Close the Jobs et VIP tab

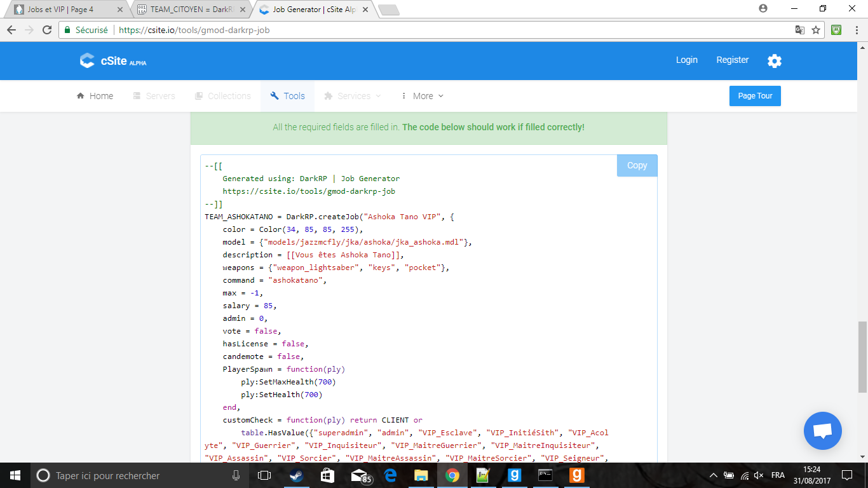tap(120, 10)
